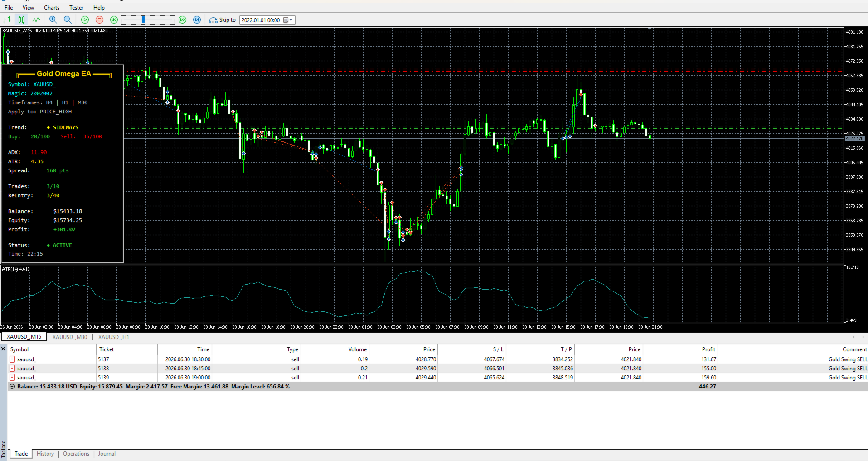Close the Toolbox panel
Screen dimensions: 868x461
click(3, 349)
